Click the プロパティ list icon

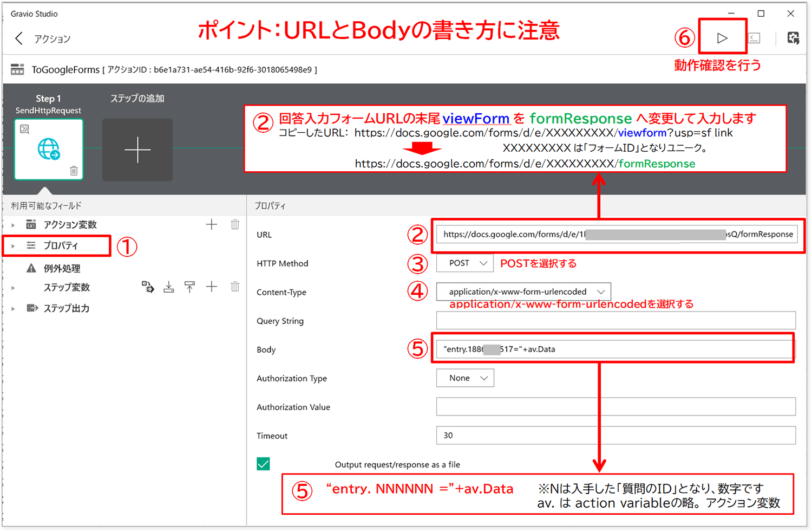click(31, 245)
